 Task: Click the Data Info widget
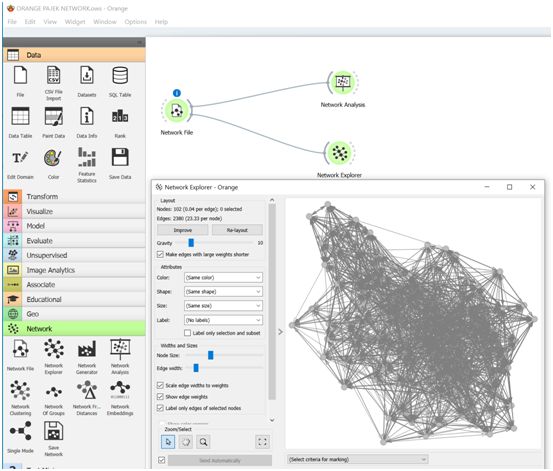(87, 116)
